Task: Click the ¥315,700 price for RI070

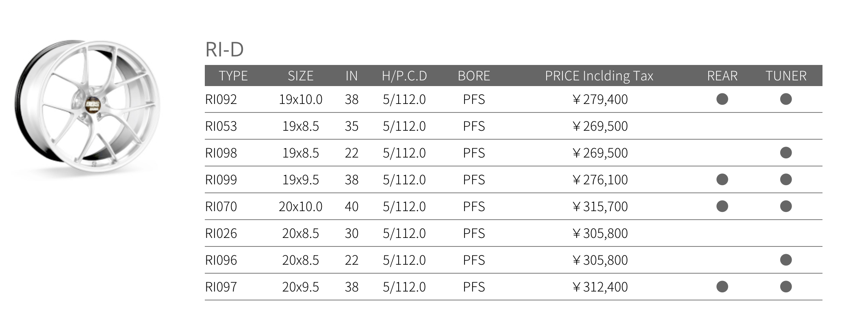Action: pos(600,207)
